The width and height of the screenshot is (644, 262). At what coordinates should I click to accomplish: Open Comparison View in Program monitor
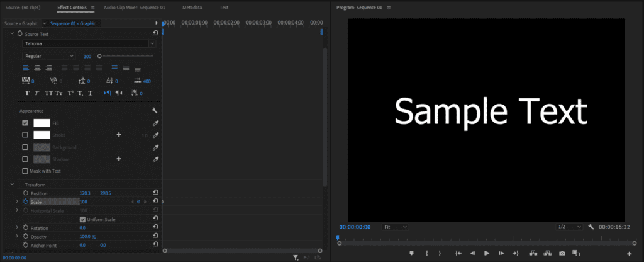576,253
